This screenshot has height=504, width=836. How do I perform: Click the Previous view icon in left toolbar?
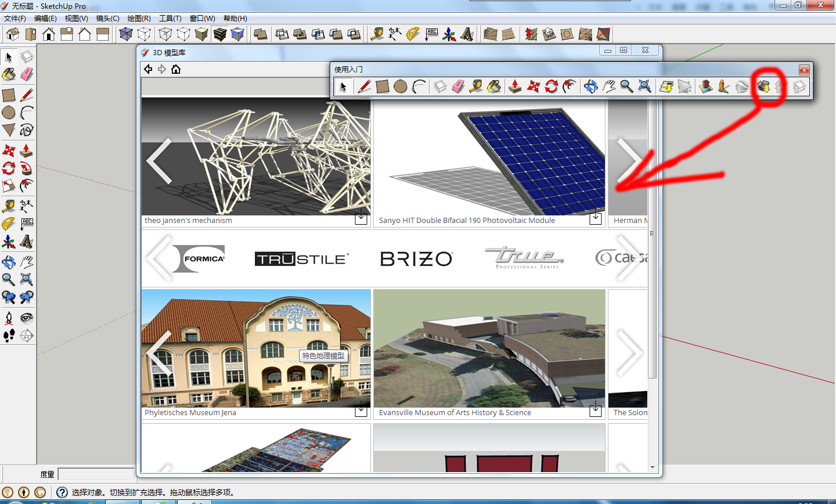click(x=9, y=297)
